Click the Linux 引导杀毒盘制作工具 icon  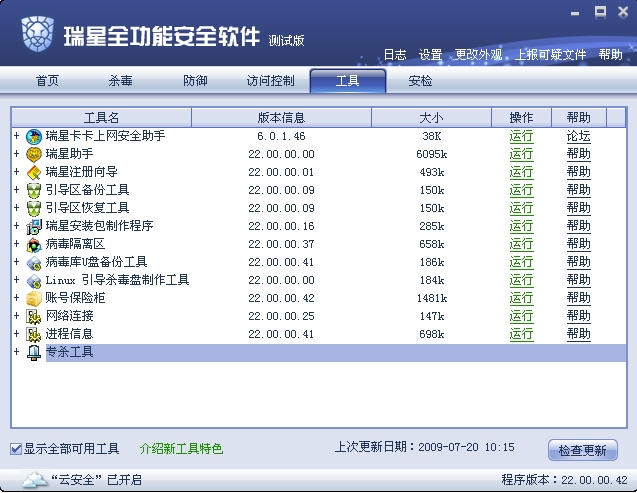pos(34,281)
